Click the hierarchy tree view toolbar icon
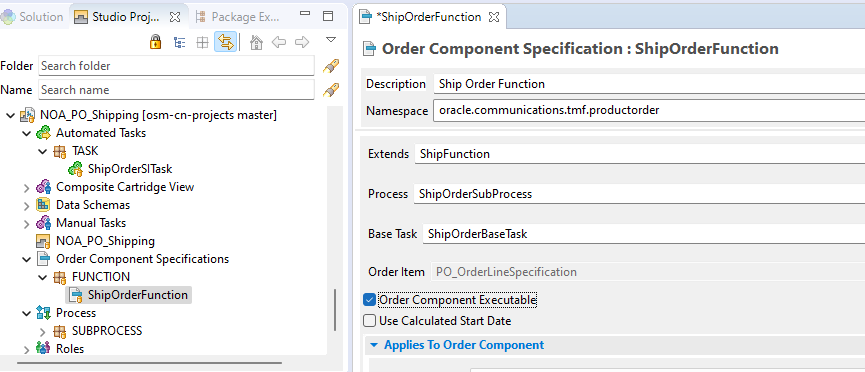The width and height of the screenshot is (865, 372). click(179, 42)
